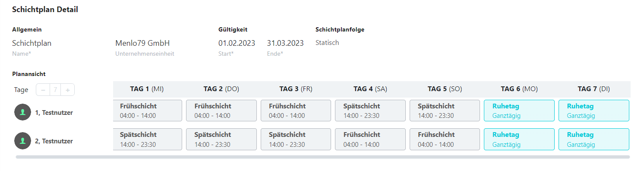
Task: Open Testnutzer 2 Frühschicht on TAG 5
Action: [445, 139]
